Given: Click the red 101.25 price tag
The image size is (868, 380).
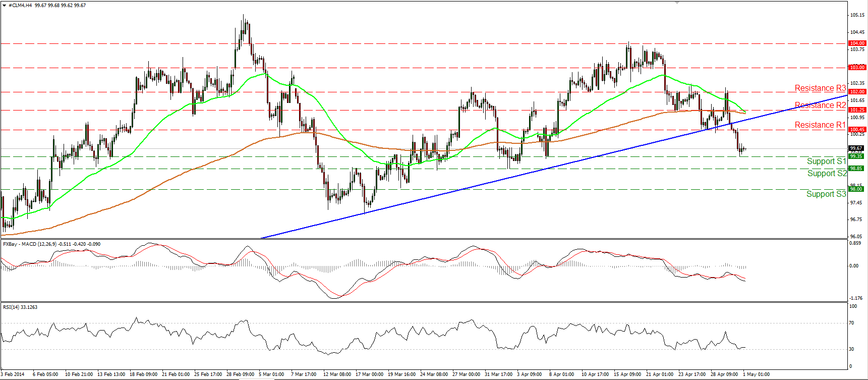Looking at the screenshot, I should coord(857,110).
